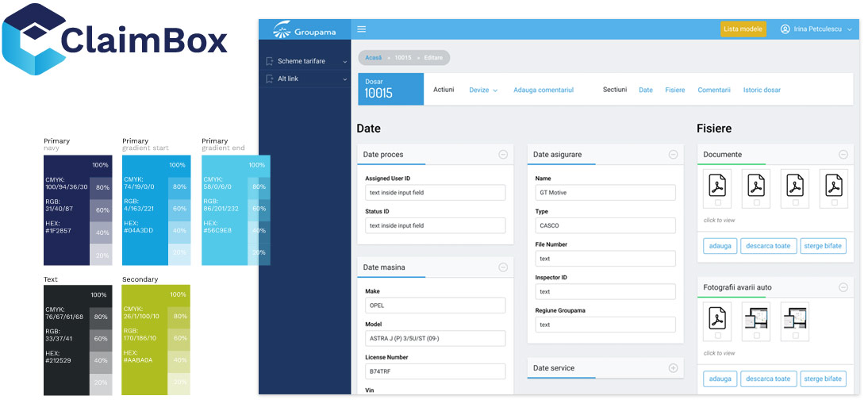The width and height of the screenshot is (868, 415).
Task: Open third PDF file in Documente
Action: (x=796, y=186)
